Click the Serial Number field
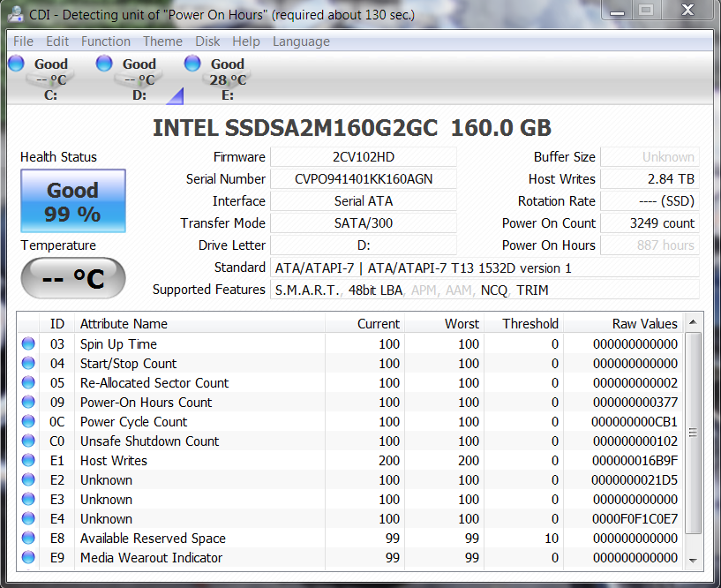721x588 pixels. (x=363, y=179)
